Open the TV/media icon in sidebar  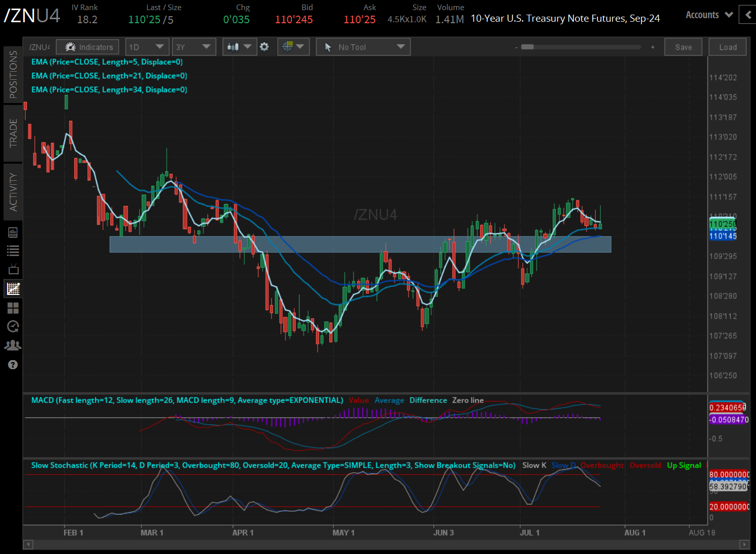[x=13, y=269]
